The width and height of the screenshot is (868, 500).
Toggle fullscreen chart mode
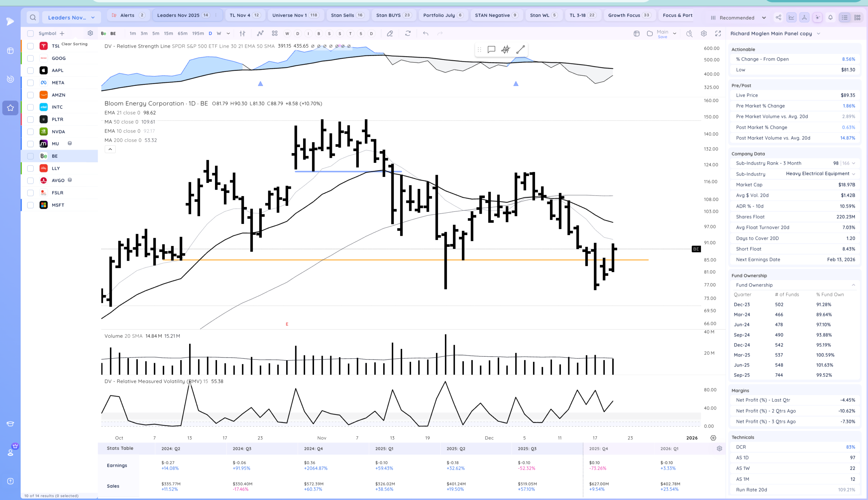pos(718,33)
